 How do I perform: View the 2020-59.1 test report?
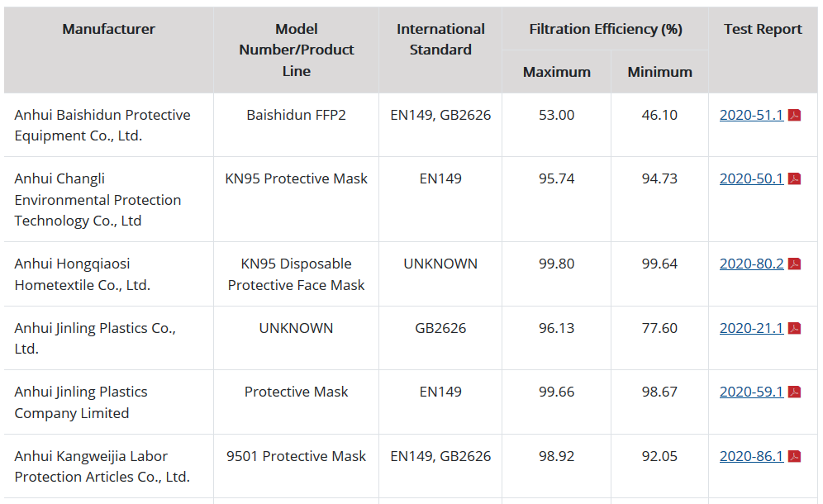[751, 392]
